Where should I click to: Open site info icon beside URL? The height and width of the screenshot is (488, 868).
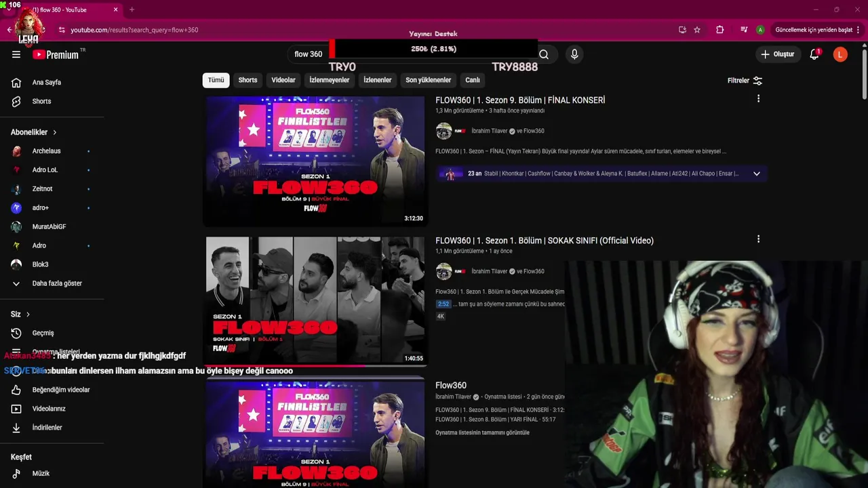point(62,30)
